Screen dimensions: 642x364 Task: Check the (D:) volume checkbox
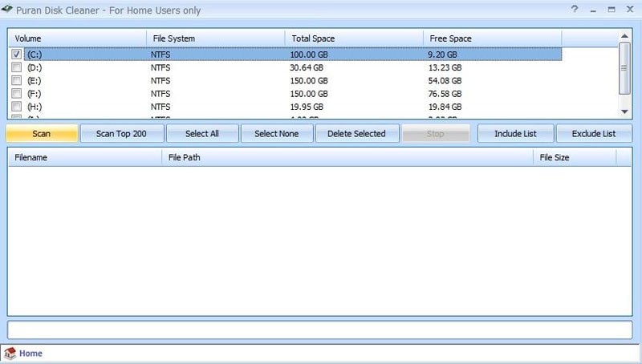[16, 67]
